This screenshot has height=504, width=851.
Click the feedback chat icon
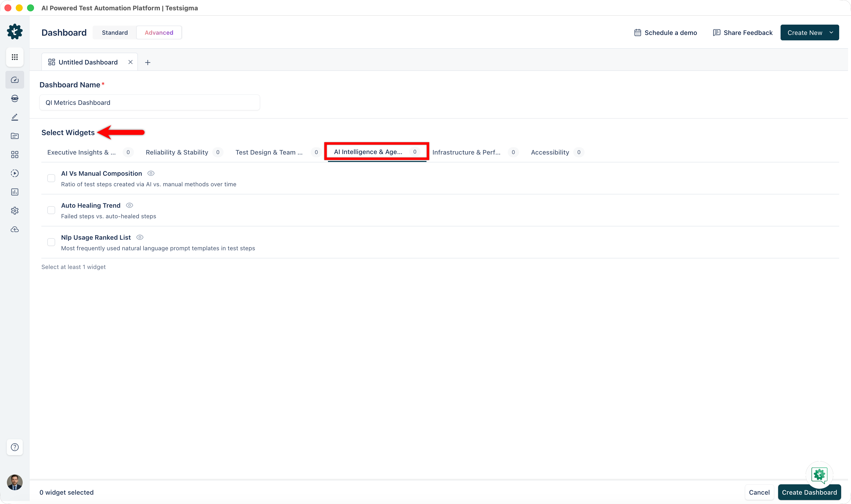click(x=717, y=32)
